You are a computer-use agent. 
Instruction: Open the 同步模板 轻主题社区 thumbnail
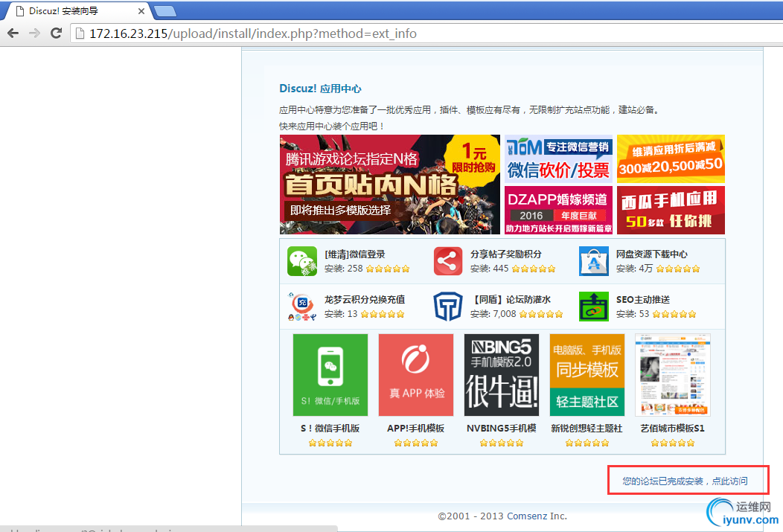[x=587, y=375]
